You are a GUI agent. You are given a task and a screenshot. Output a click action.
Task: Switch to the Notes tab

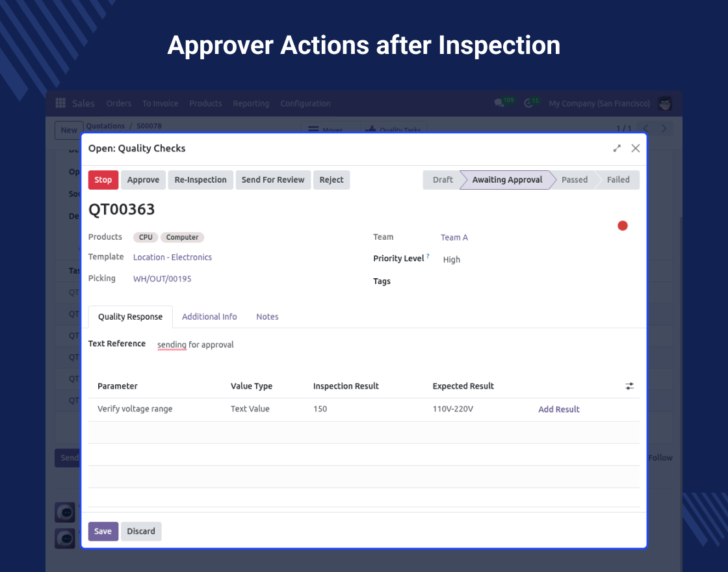tap(267, 317)
